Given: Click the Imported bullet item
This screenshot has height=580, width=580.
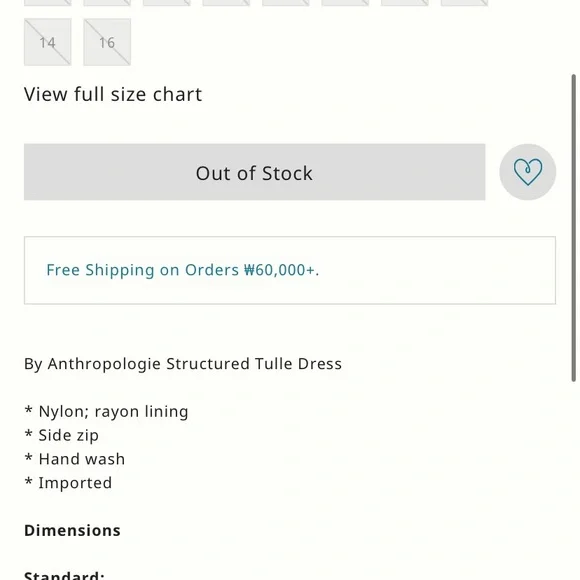Looking at the screenshot, I should point(68,483).
